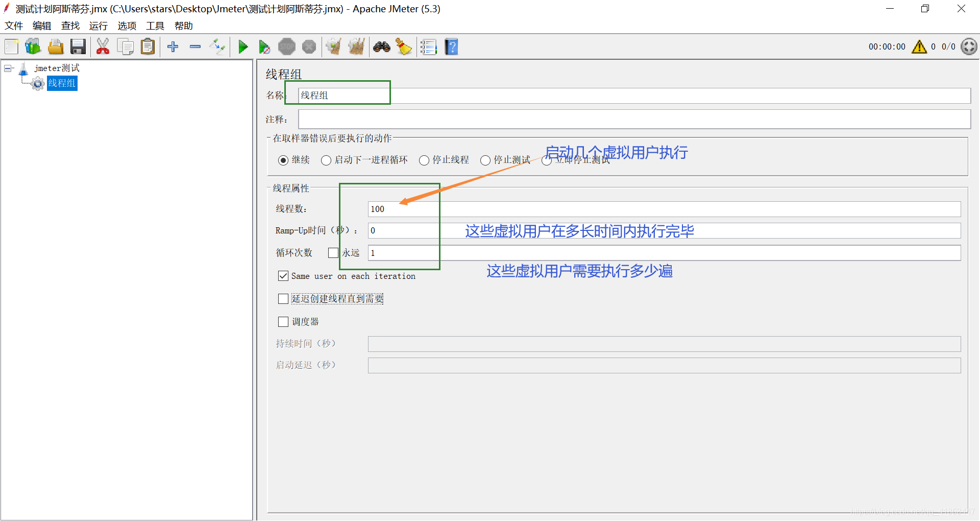Viewport: 980px width, 521px height.
Task: Open the 帮助 menu
Action: point(184,26)
